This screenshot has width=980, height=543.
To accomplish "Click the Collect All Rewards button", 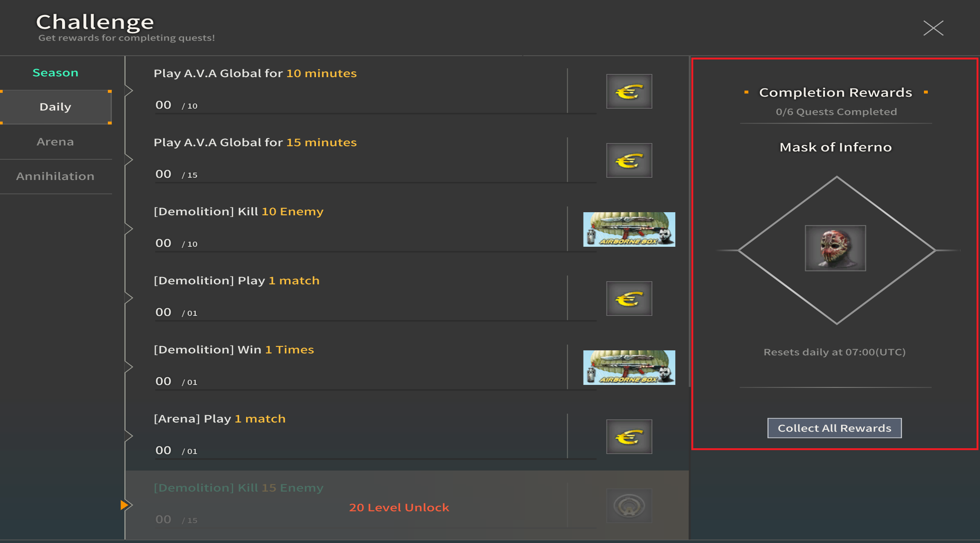I will click(834, 428).
